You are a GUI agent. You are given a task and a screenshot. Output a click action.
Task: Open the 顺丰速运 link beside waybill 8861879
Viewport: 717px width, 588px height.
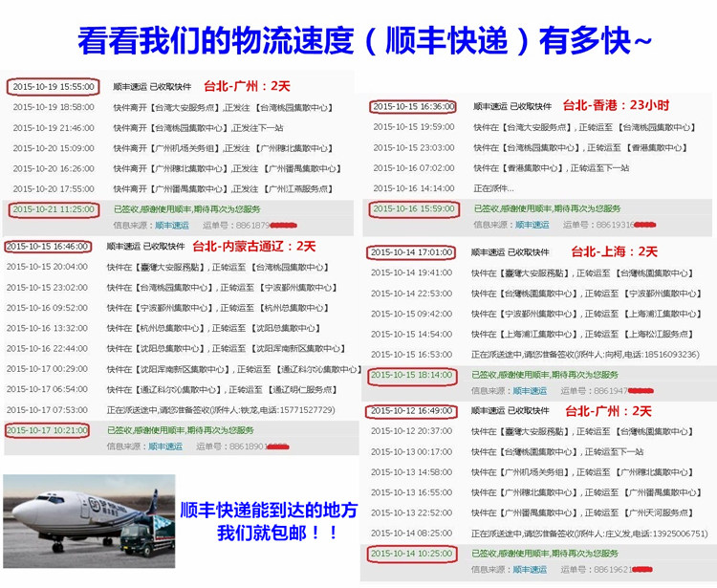172,225
